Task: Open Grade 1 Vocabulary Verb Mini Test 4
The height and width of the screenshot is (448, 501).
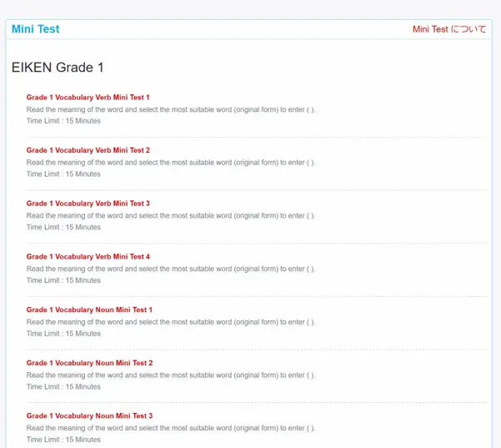Action: point(88,256)
